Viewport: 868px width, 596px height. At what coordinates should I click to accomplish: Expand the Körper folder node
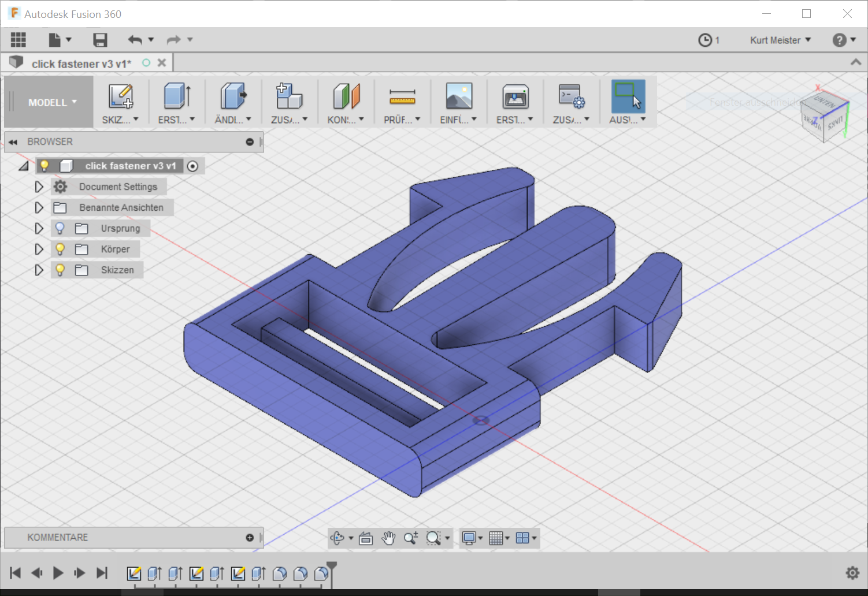coord(39,249)
